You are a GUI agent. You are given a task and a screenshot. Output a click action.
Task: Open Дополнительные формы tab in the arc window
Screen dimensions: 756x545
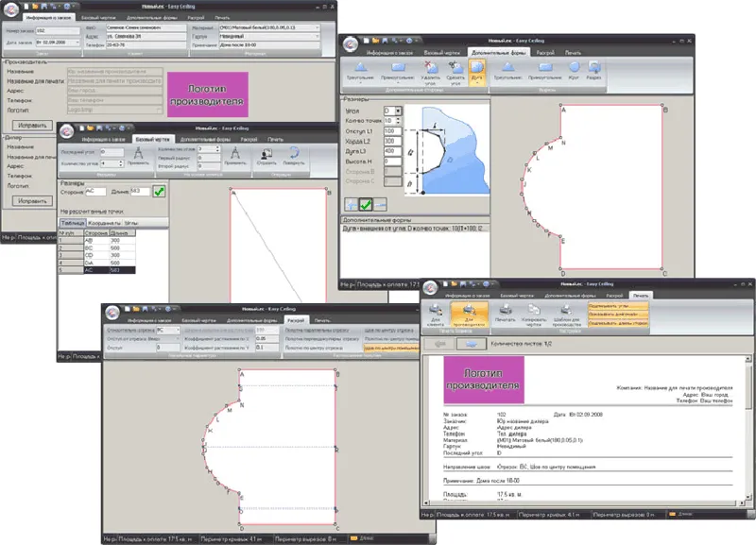[x=499, y=53]
